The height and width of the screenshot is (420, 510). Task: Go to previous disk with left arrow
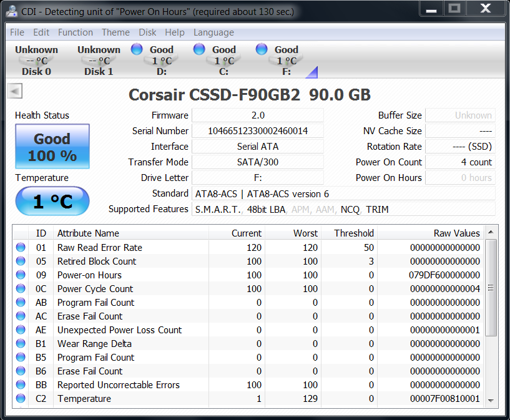14,91
